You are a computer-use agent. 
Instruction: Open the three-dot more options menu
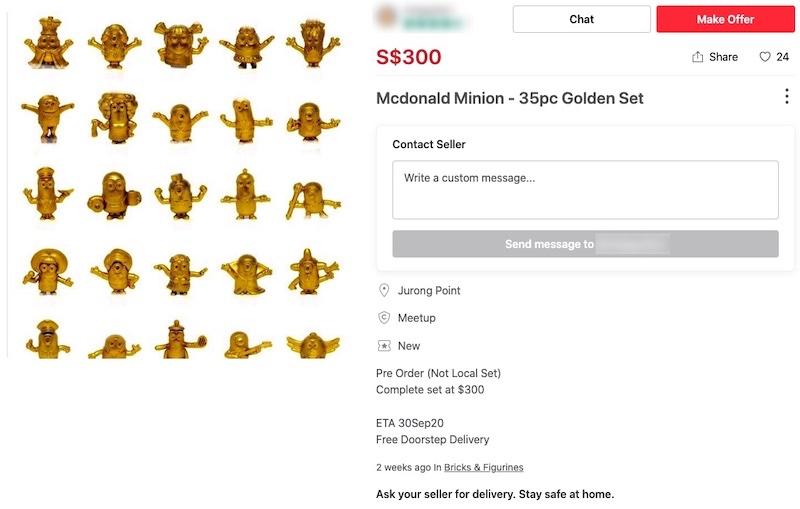click(786, 97)
